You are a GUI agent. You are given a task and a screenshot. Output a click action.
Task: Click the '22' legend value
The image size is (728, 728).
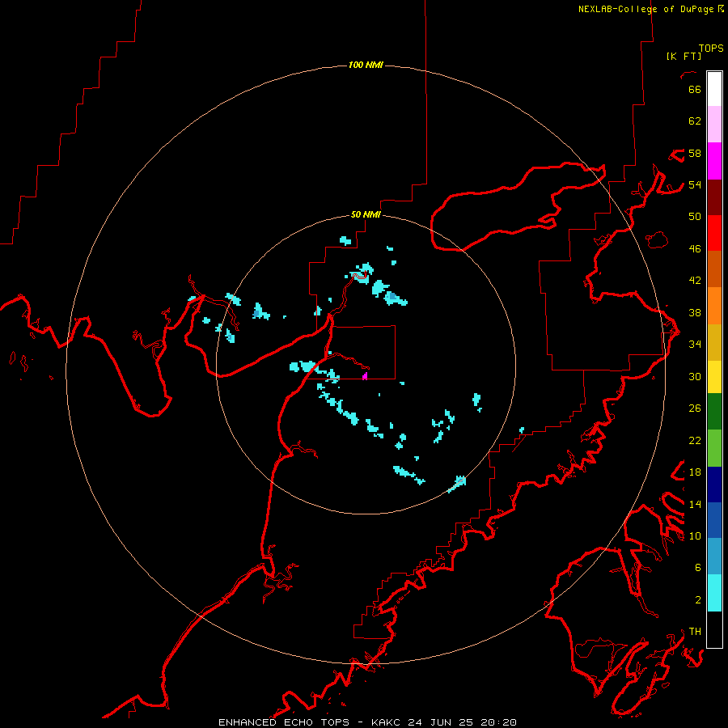pos(695,441)
